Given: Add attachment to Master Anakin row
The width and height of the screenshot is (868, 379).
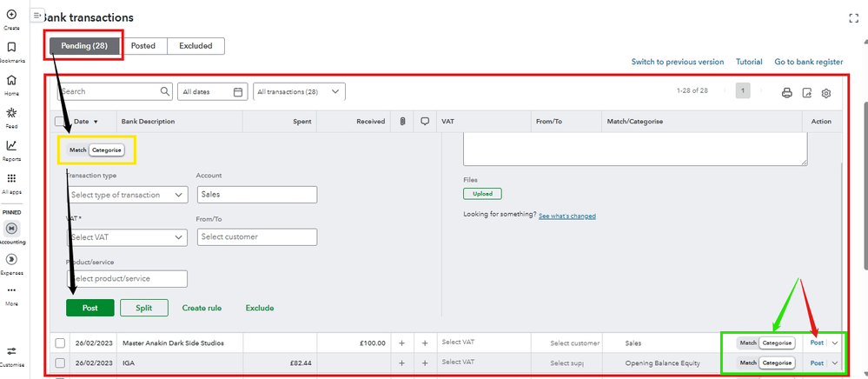Looking at the screenshot, I should coord(402,343).
